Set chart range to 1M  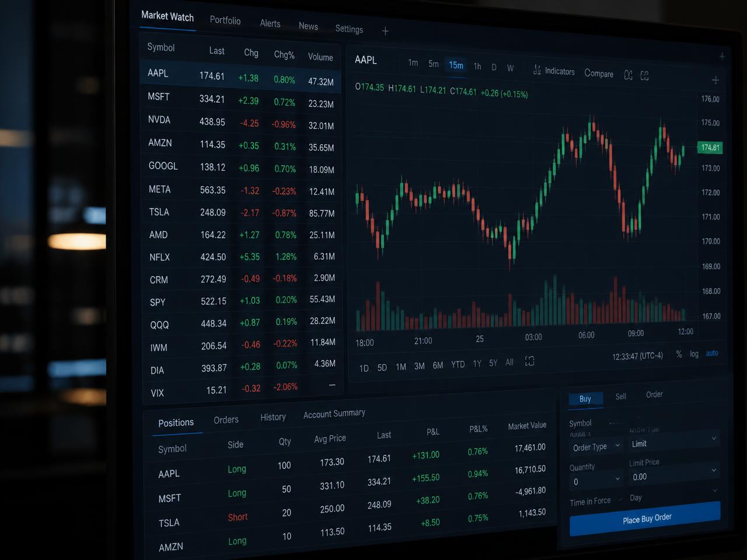(401, 367)
